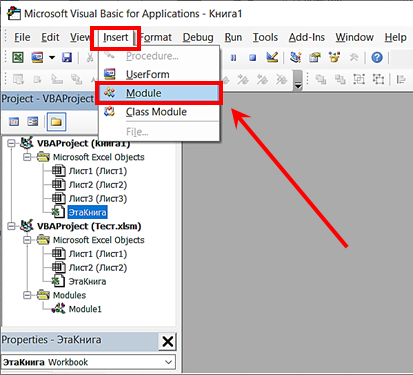The width and height of the screenshot is (413, 375).
Task: Open Project Explorer from the toolbar icon
Action: coord(295,57)
